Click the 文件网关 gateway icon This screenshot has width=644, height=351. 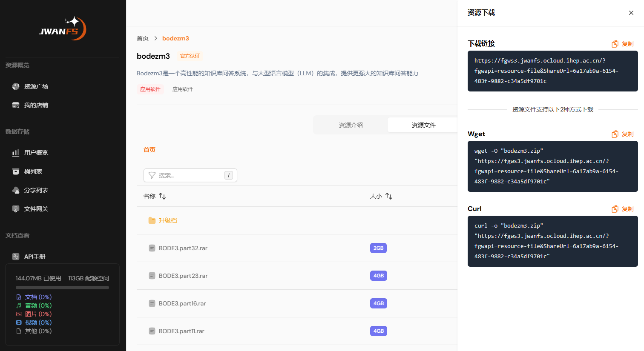[16, 209]
